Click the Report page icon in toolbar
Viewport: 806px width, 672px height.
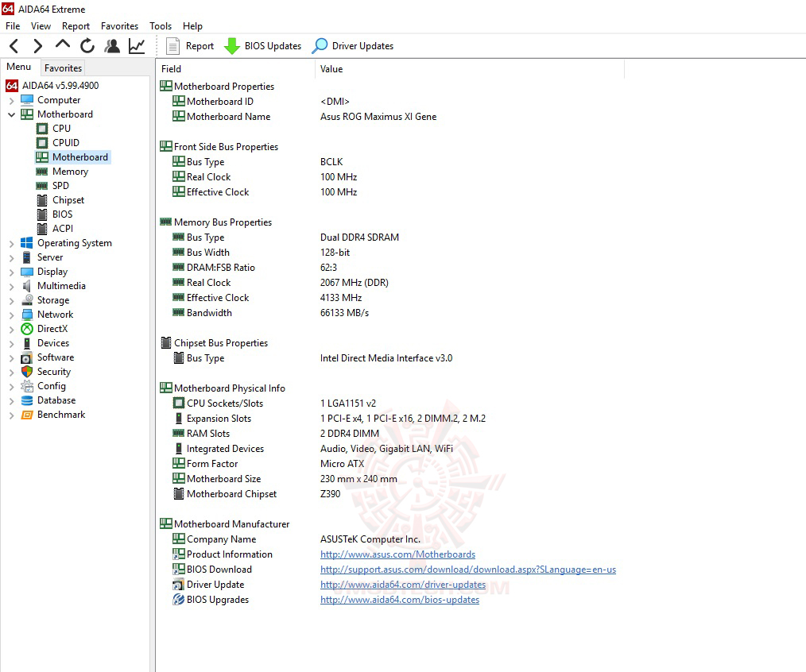[172, 46]
